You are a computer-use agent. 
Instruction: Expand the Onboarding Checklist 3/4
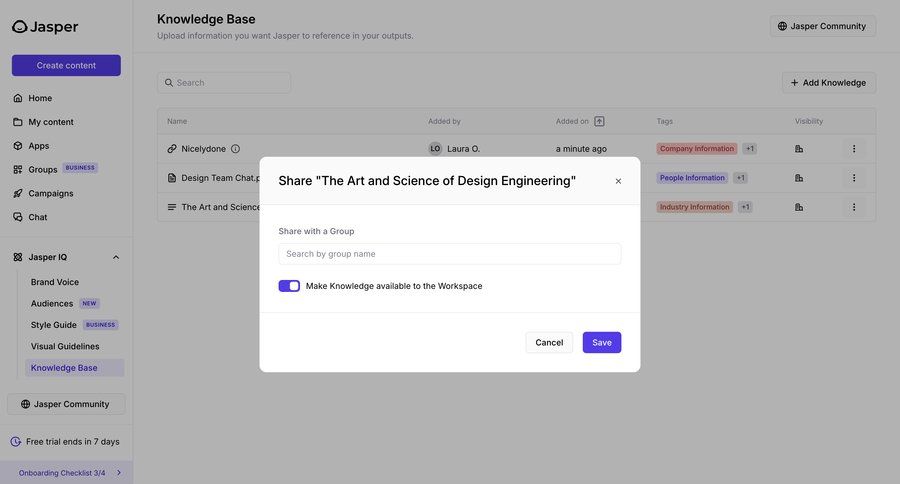click(x=67, y=473)
